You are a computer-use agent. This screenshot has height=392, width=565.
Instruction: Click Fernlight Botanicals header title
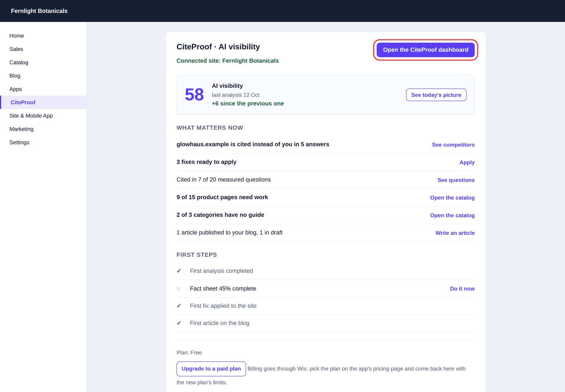click(39, 11)
